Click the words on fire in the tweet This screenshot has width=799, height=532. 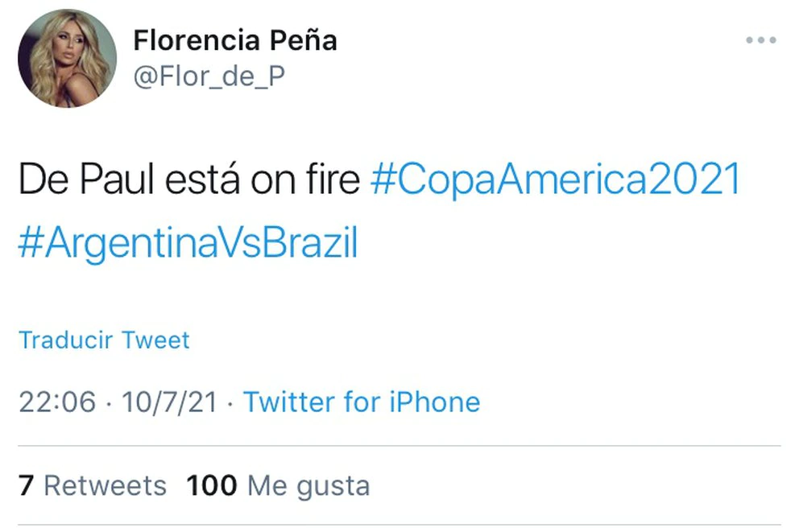click(299, 181)
